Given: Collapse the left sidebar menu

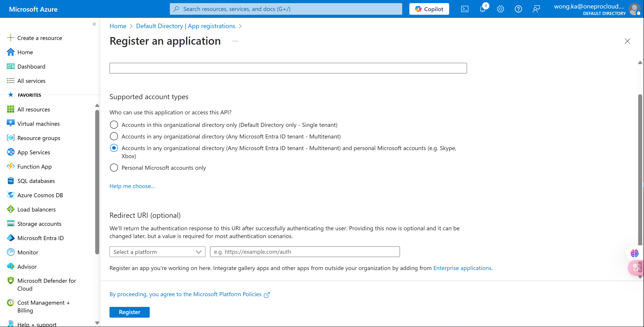Looking at the screenshot, I should click(x=94, y=24).
